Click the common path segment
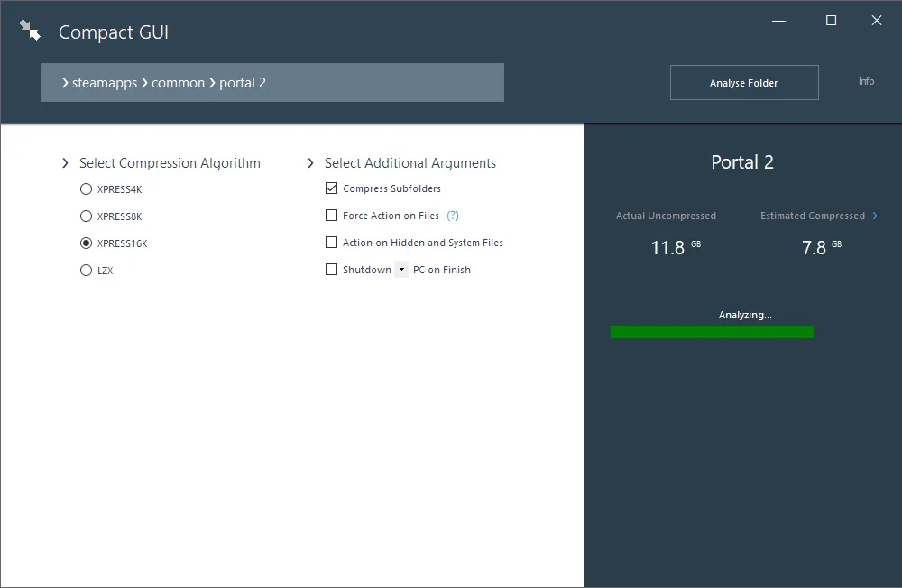 click(178, 83)
